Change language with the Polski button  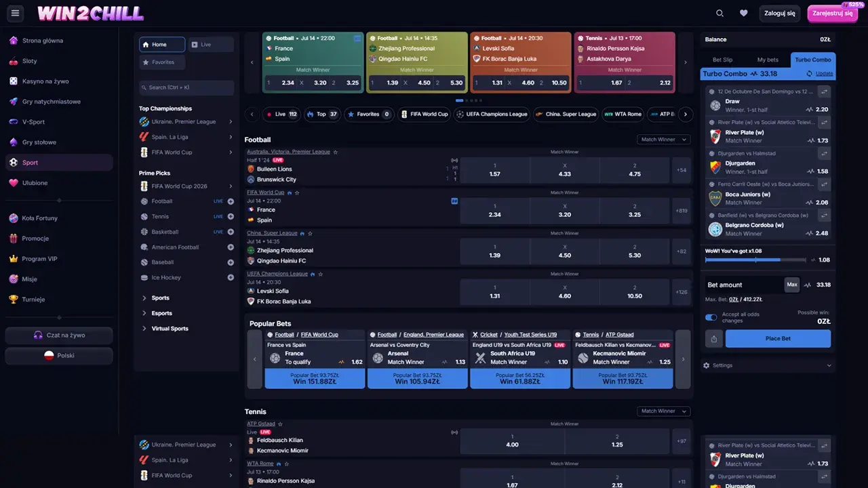pos(59,356)
